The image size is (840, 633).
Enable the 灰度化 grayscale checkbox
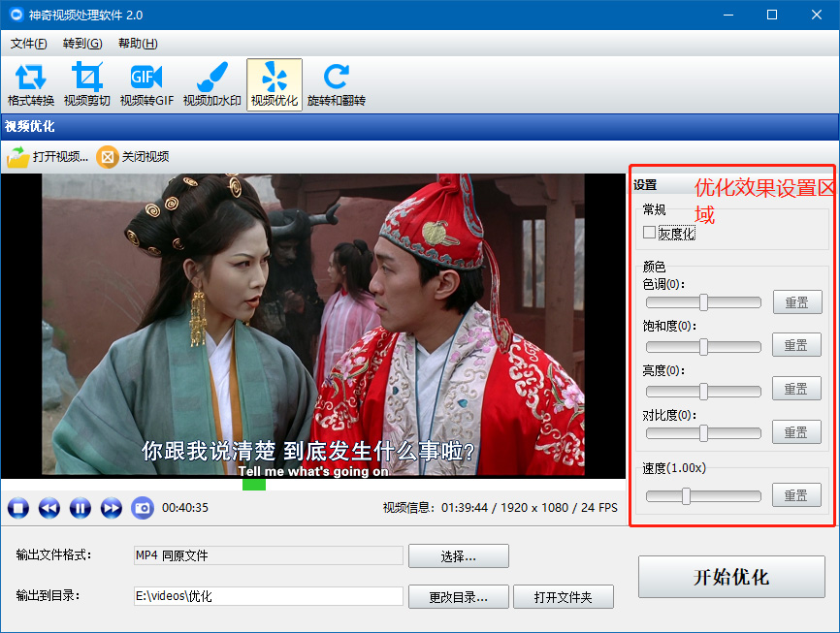click(650, 233)
